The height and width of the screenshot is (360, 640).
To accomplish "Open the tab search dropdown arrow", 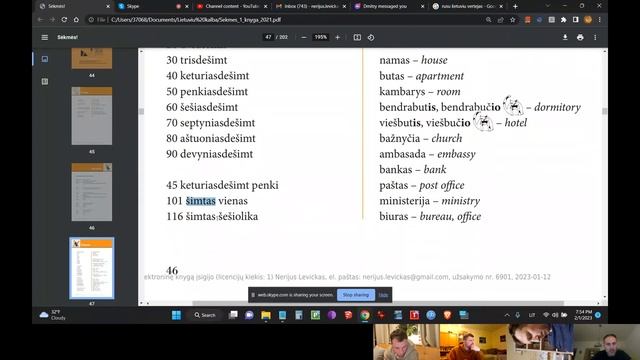I will click(x=548, y=6).
